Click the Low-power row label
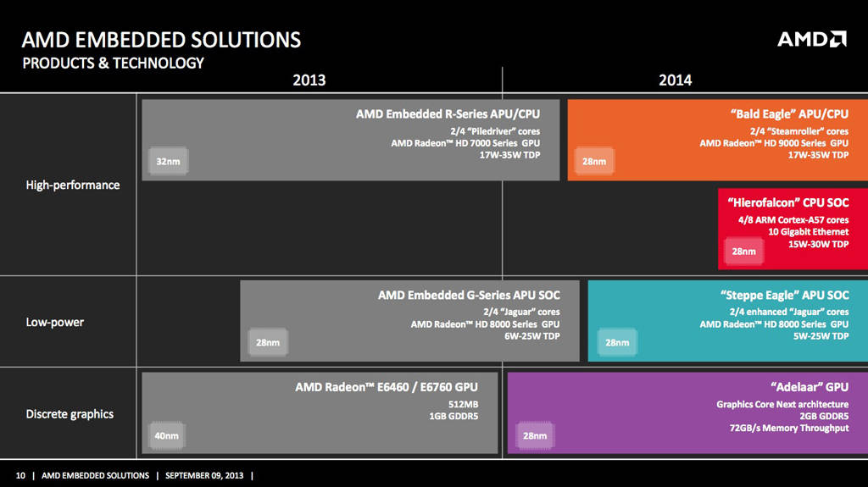Image resolution: width=868 pixels, height=487 pixels. (55, 322)
